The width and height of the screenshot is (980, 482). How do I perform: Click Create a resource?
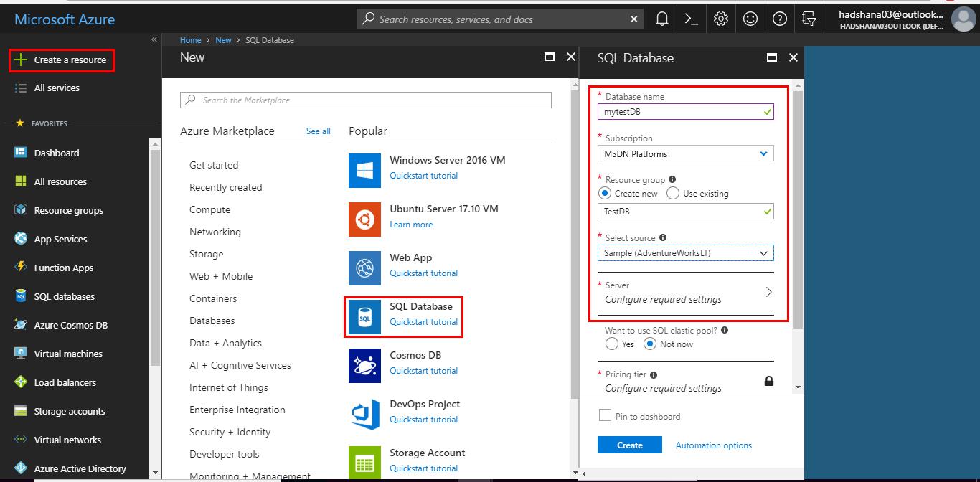[x=62, y=60]
